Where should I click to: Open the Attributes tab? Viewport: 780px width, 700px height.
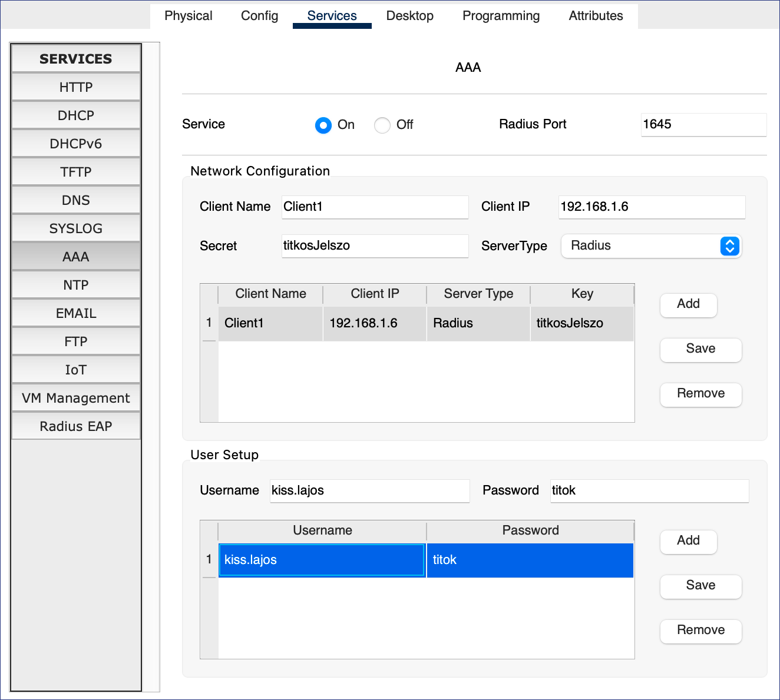(596, 16)
